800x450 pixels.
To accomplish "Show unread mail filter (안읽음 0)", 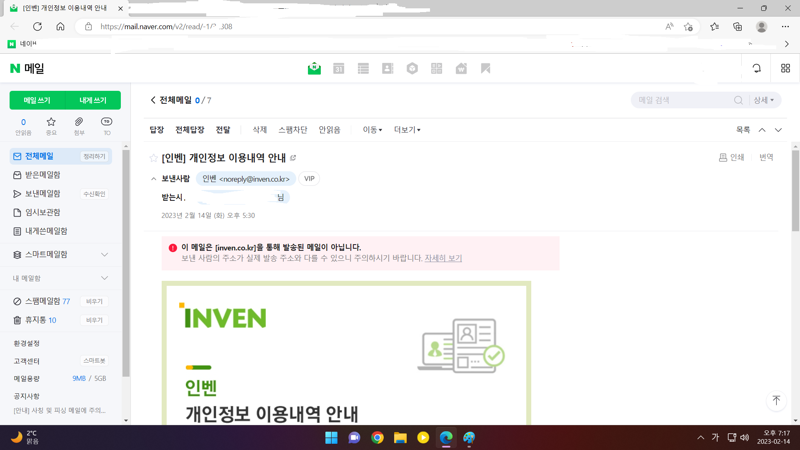I will tap(23, 126).
